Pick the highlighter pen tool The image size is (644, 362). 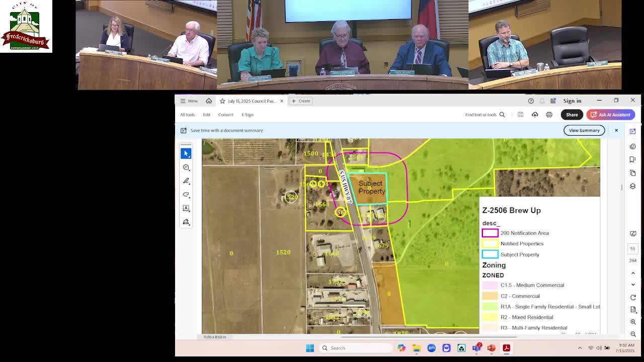186,181
